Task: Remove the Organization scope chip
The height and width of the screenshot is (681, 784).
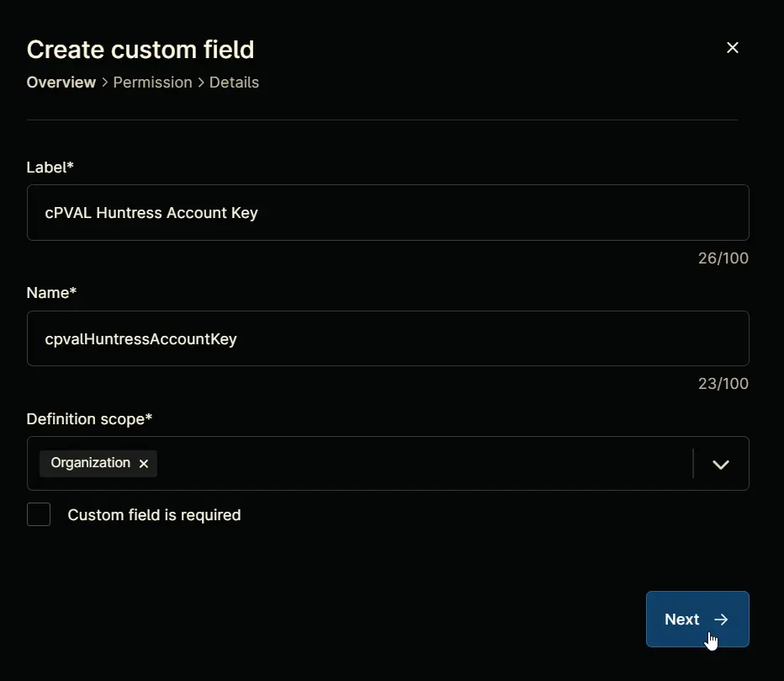Action: [x=144, y=464]
